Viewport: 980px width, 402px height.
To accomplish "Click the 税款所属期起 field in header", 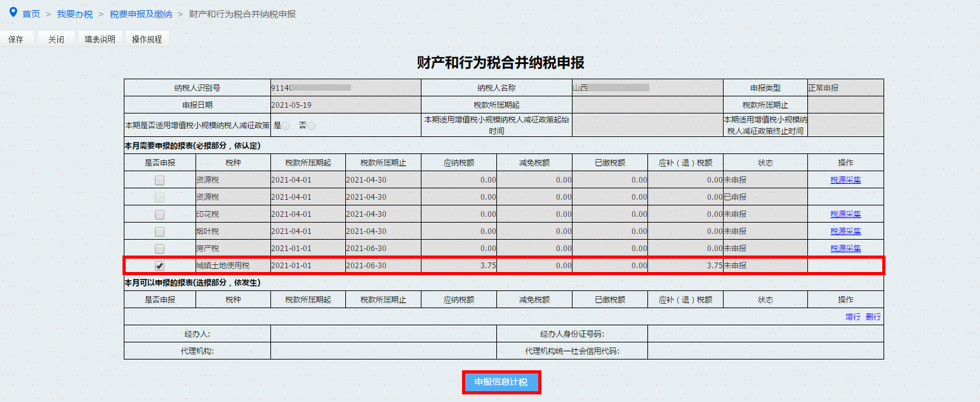I will tap(647, 105).
